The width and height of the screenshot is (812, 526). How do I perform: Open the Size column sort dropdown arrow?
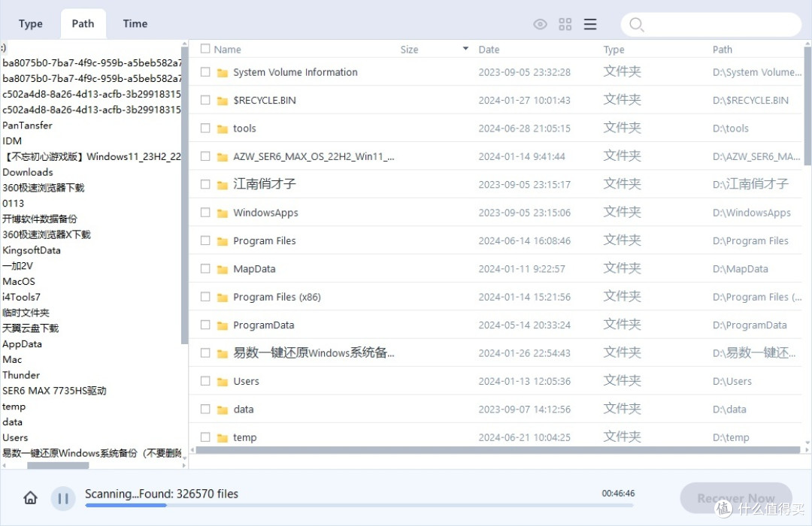(x=465, y=49)
